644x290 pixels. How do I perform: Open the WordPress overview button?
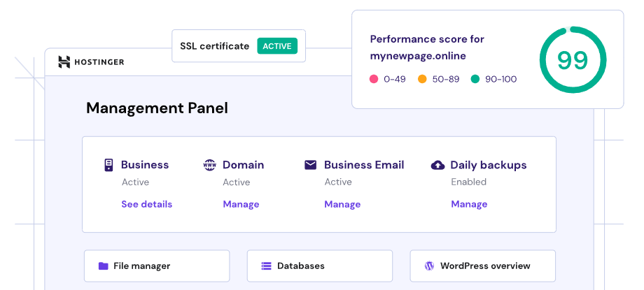point(482,266)
